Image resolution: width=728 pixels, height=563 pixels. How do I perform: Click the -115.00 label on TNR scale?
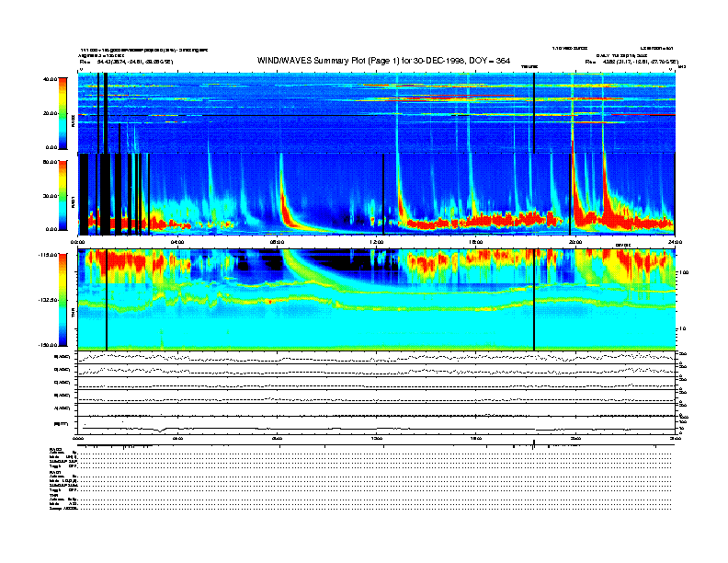[49, 255]
